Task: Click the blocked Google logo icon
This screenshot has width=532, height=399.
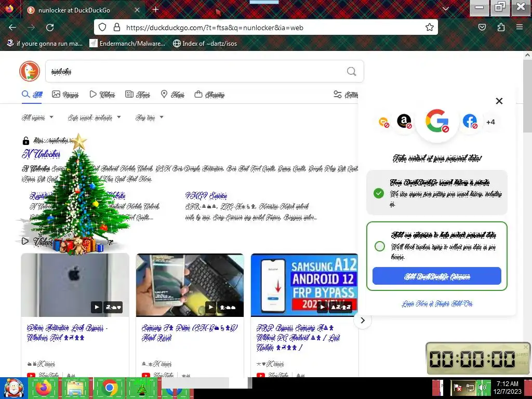Action: pyautogui.click(x=437, y=121)
